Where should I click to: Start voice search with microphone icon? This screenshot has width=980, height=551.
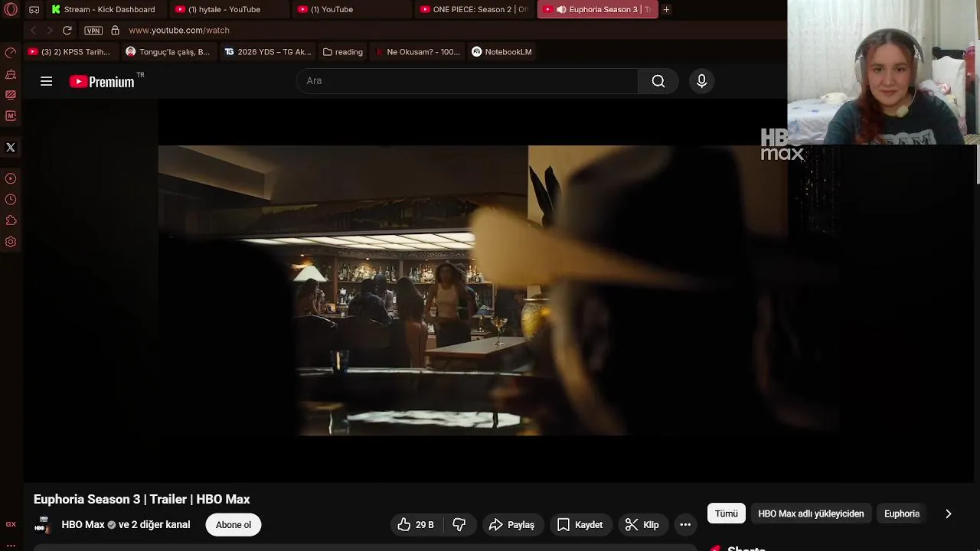[x=701, y=81]
